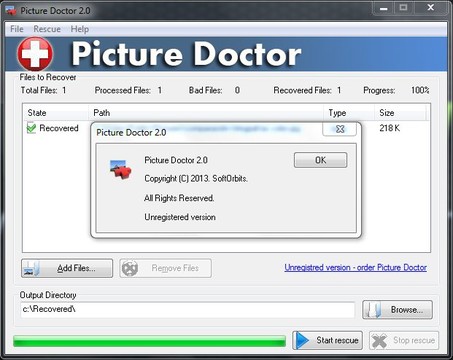
Task: Click the Remove Files broken image icon
Action: coord(130,268)
